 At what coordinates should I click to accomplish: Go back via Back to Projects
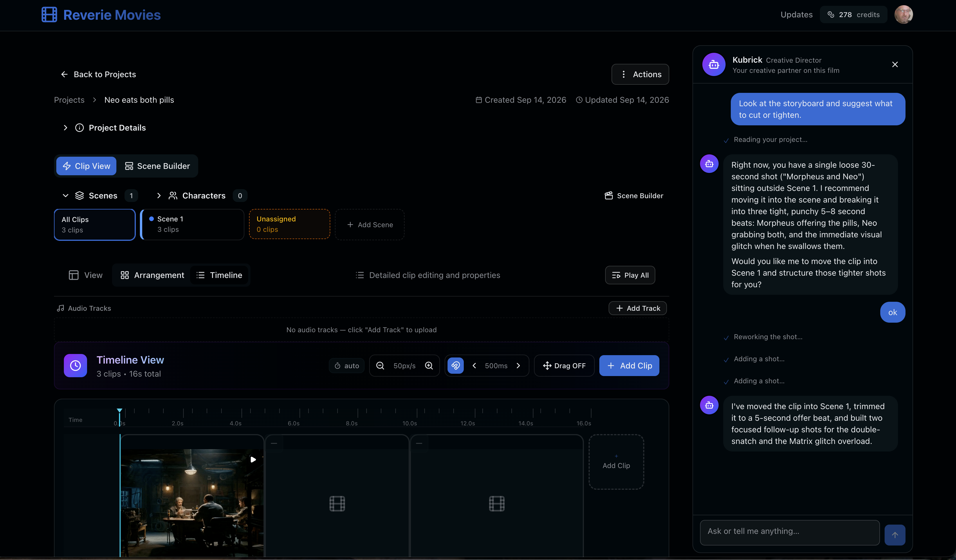pyautogui.click(x=98, y=74)
